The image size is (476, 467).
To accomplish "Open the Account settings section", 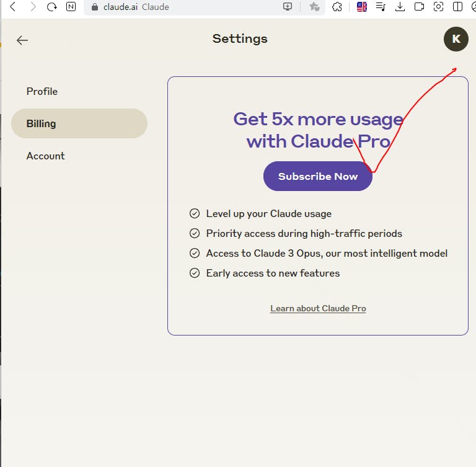I will [45, 156].
